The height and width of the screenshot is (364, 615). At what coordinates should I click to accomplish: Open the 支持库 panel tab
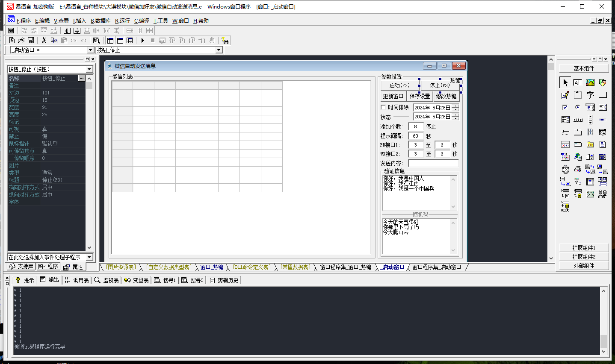coord(21,267)
